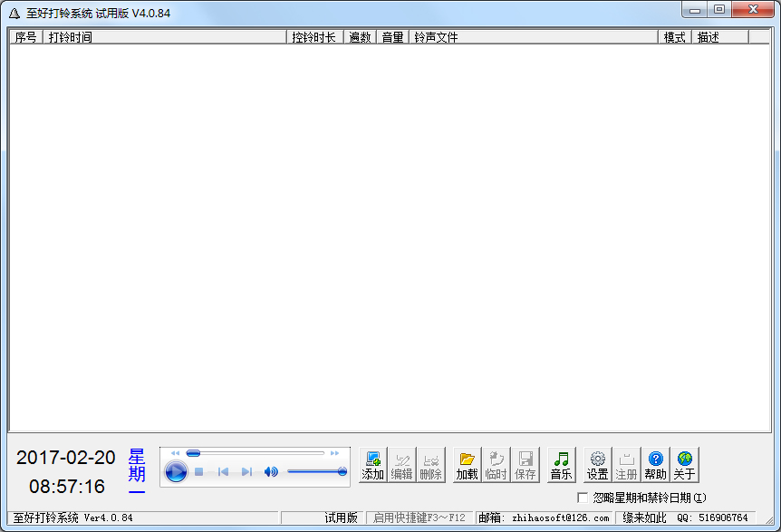Click the 注册 (Register) toolbar icon

click(627, 465)
